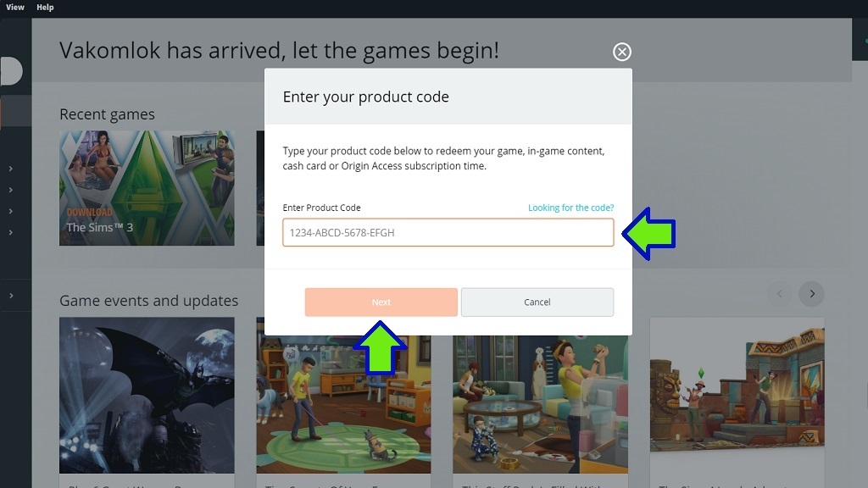Click the next carousel arrow in Game events
The width and height of the screenshot is (868, 488).
pos(811,294)
